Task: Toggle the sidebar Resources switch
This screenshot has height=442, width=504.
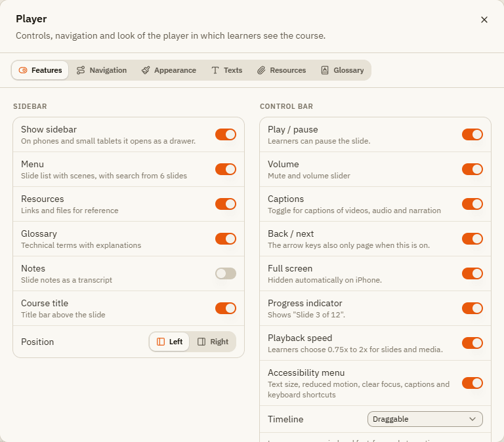Action: (226, 204)
